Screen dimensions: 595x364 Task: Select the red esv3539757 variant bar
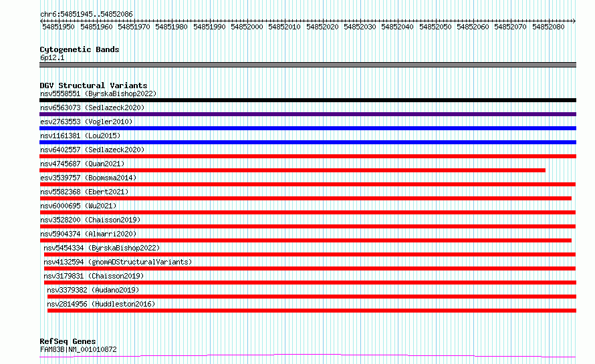(308, 184)
